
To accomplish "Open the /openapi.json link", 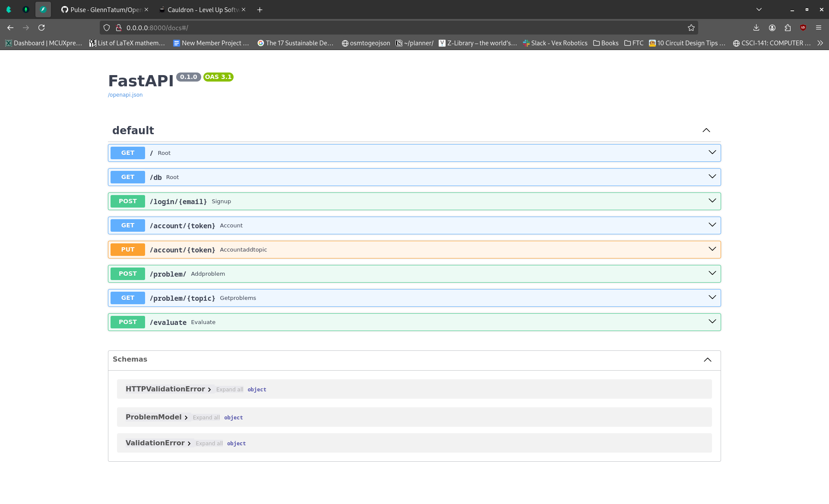I will click(x=125, y=95).
